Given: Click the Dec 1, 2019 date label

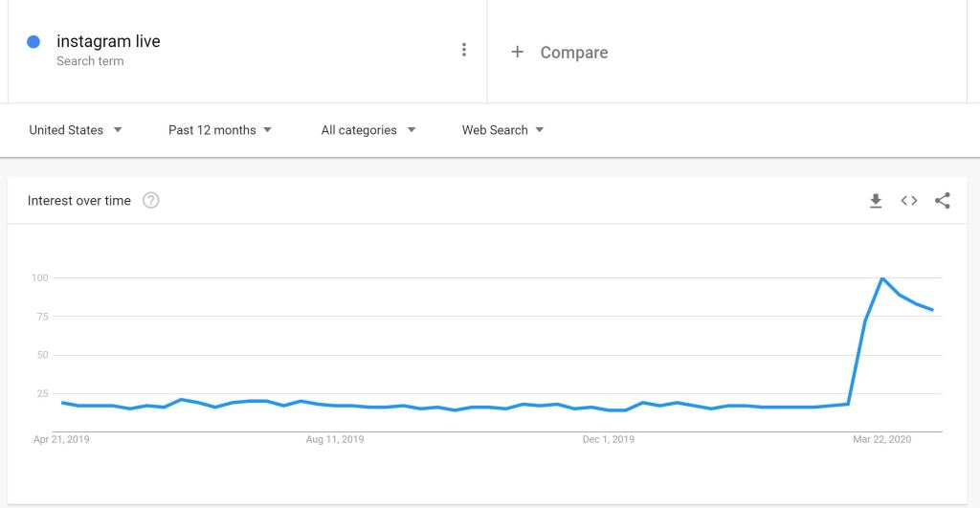Looking at the screenshot, I should click(609, 440).
